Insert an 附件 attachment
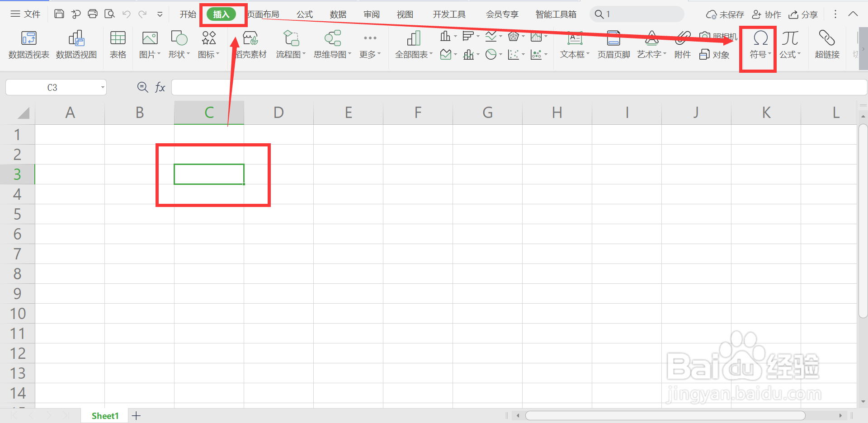868x423 pixels. (x=682, y=45)
